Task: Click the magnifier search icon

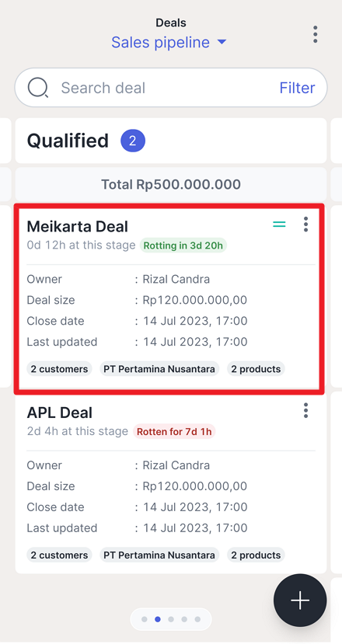Action: (38, 88)
